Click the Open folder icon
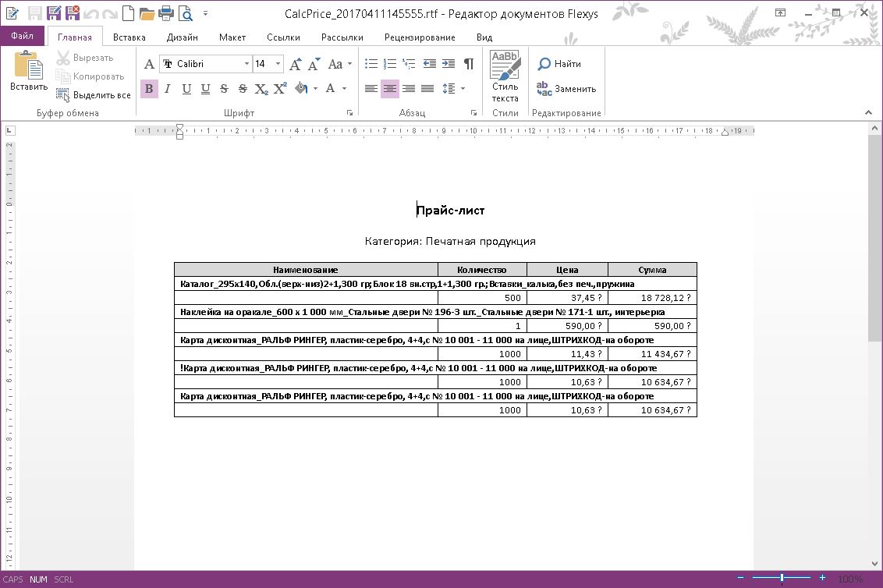This screenshot has height=588, width=883. 147,13
